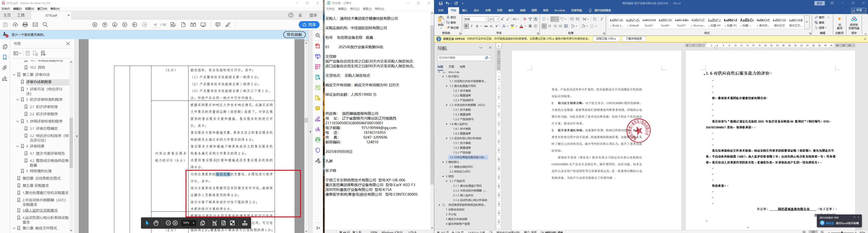The height and width of the screenshot is (233, 868).
Task: Open the Signatures panel in Acrobat sidebar
Action: (5, 79)
